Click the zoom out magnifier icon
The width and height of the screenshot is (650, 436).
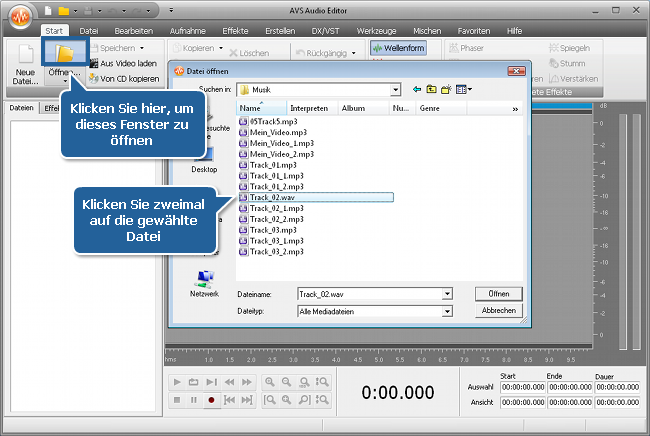[x=286, y=382]
